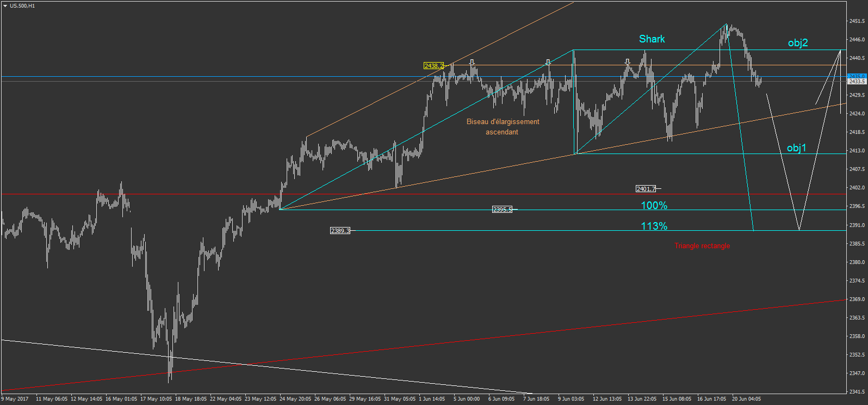Click the 12 Jun 13:05 time label
Screen dimensions: 868x405
pos(607,399)
